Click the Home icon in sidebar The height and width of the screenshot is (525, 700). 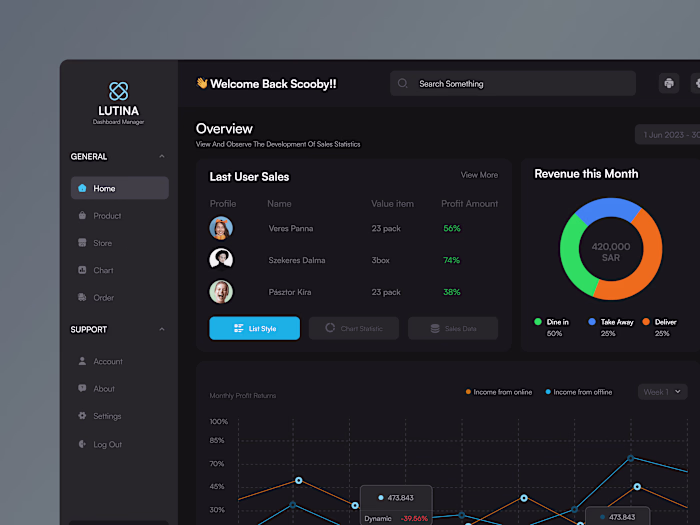pos(82,188)
